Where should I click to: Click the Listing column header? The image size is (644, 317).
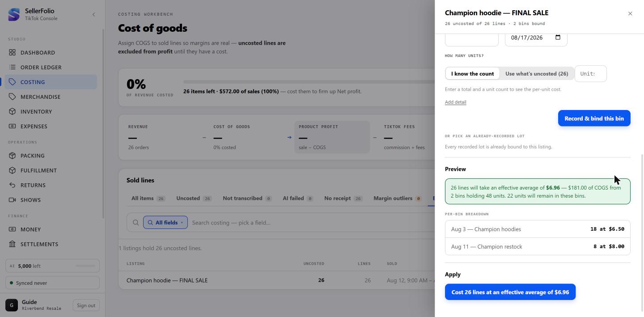pos(135,263)
